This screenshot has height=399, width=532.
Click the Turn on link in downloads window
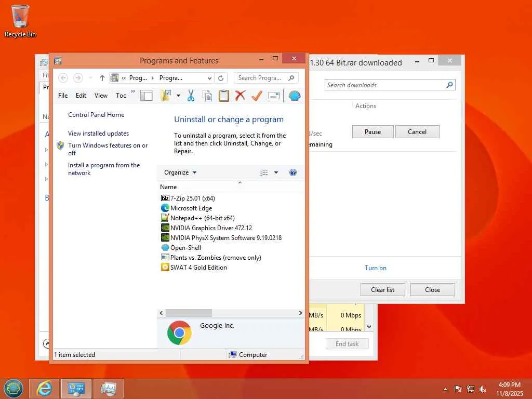tap(375, 268)
